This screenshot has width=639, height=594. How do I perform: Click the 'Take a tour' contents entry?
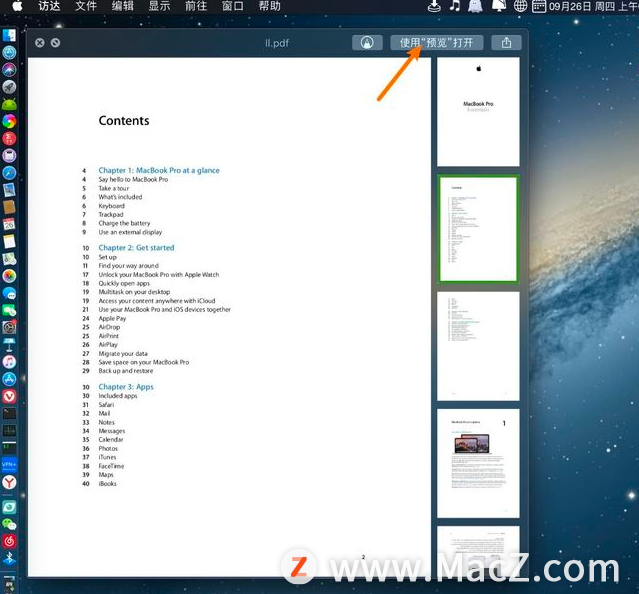coord(114,188)
